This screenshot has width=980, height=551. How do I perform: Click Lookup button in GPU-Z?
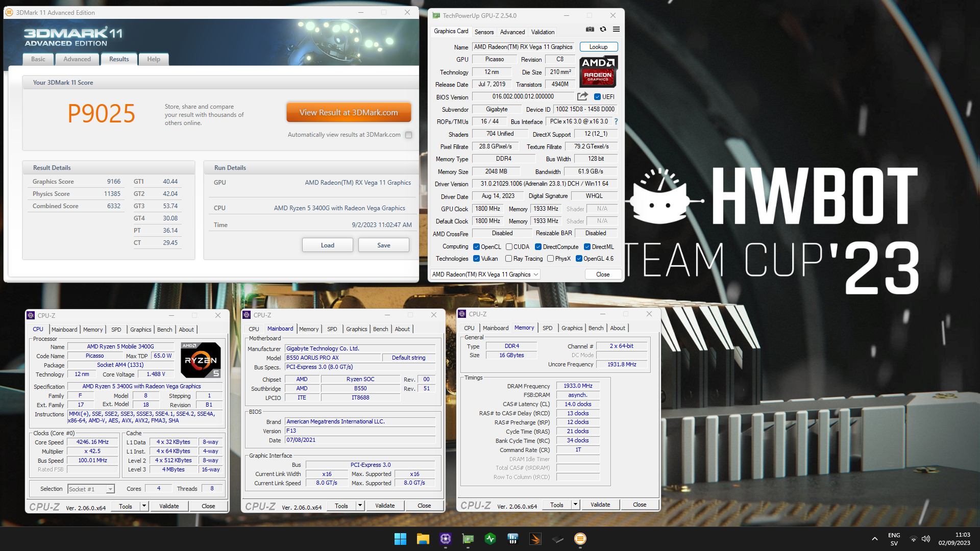tap(599, 47)
